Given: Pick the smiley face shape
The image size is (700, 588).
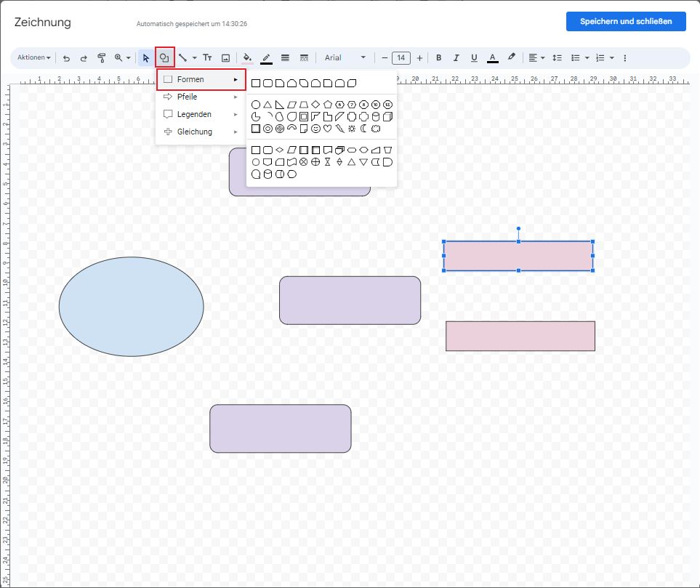Looking at the screenshot, I should [315, 129].
